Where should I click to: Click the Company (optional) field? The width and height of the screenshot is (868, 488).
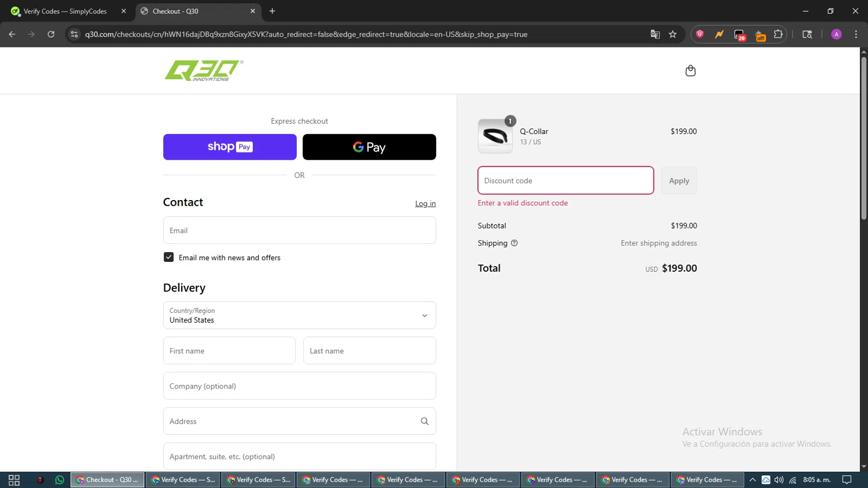point(299,386)
